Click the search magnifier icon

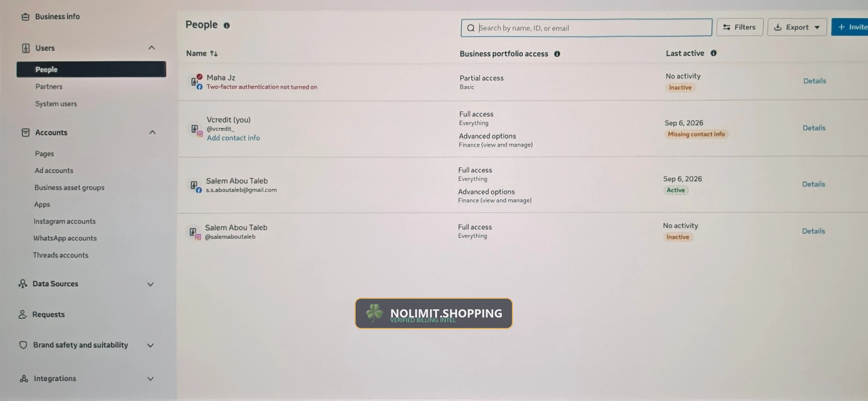[471, 28]
